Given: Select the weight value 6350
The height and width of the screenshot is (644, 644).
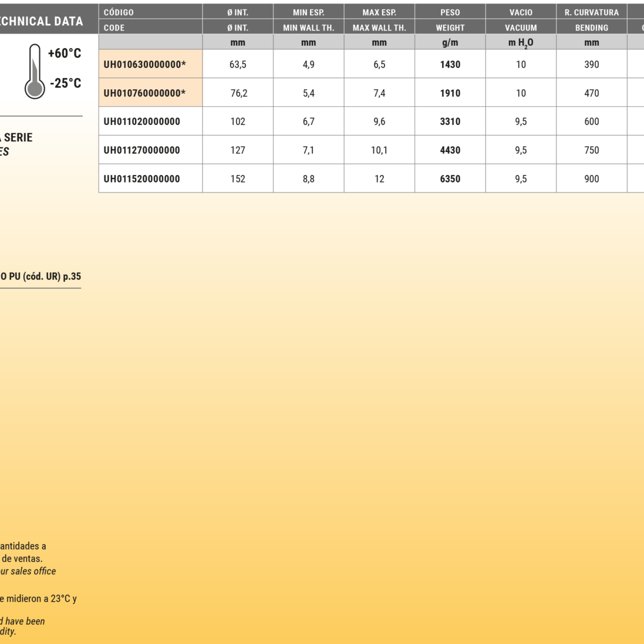Looking at the screenshot, I should [450, 179].
